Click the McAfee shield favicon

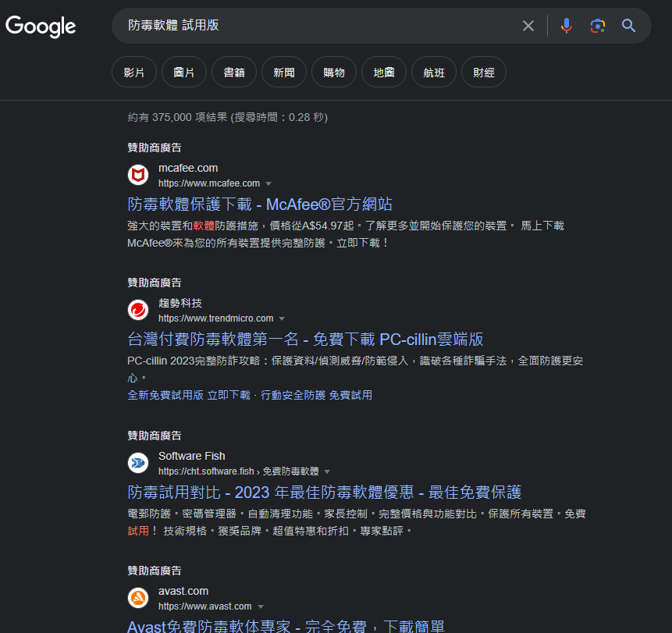point(138,175)
